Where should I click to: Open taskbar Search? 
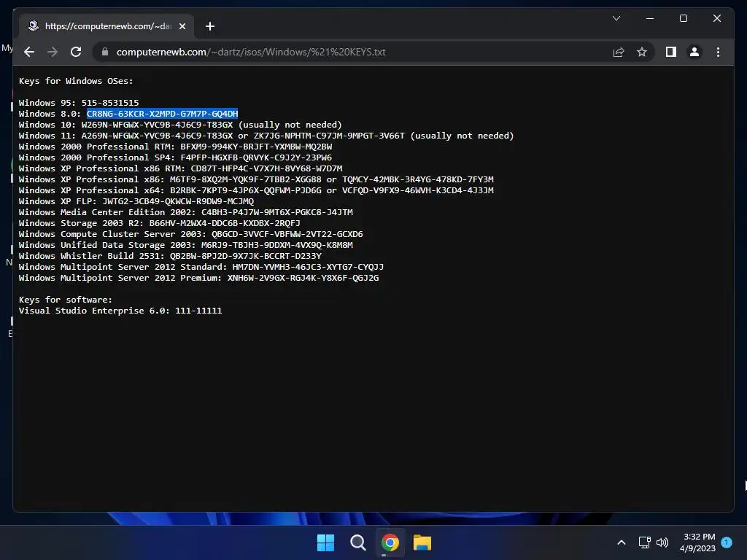(x=357, y=542)
